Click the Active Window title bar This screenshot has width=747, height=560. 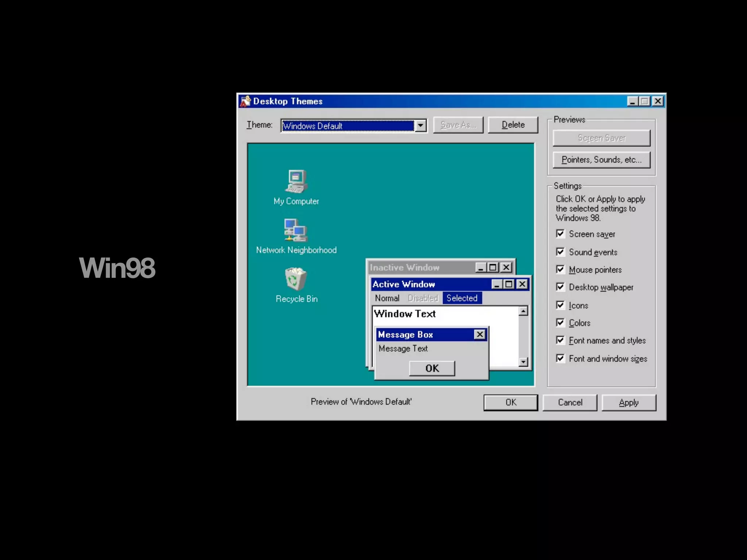coord(450,284)
